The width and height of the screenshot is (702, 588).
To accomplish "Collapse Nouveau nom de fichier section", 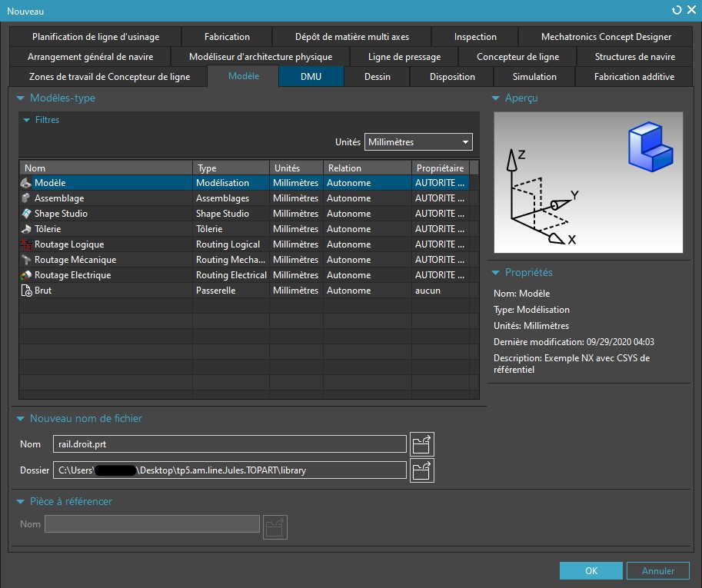I will 20,419.
